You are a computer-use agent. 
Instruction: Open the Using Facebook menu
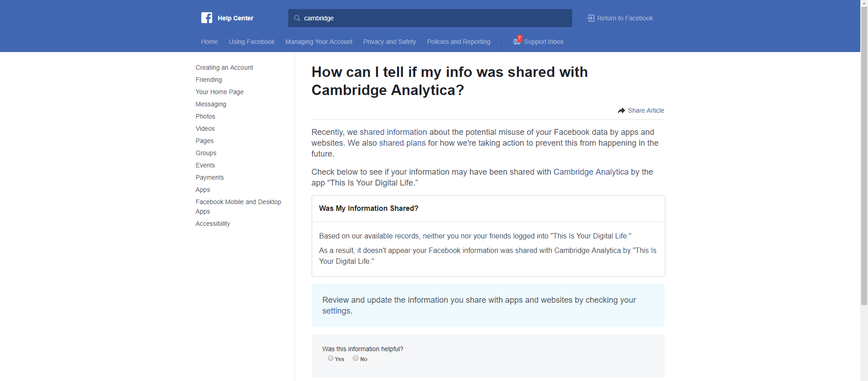(x=251, y=42)
